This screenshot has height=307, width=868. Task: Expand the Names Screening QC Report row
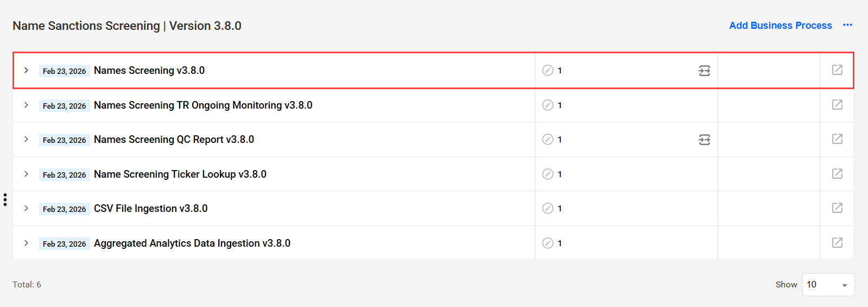(26, 139)
